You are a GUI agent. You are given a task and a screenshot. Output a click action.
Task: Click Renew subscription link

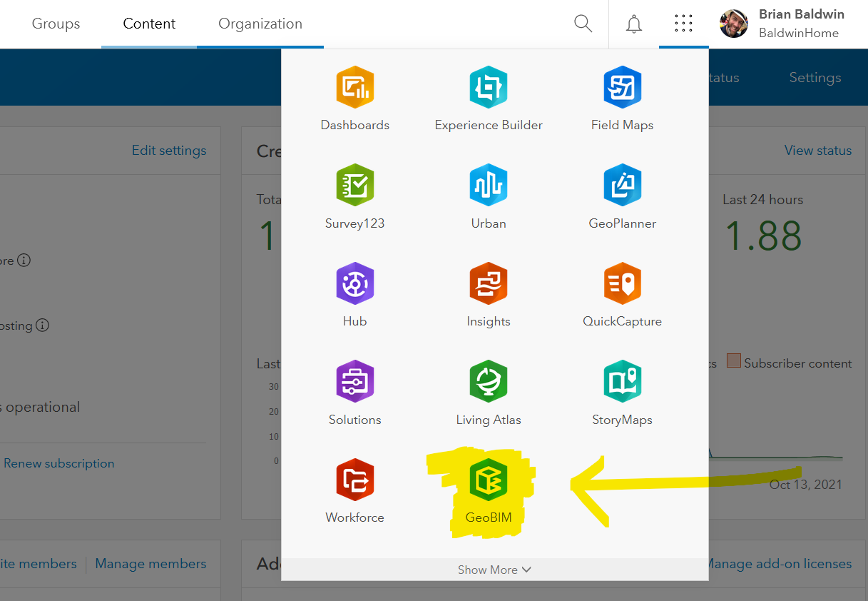coord(58,463)
